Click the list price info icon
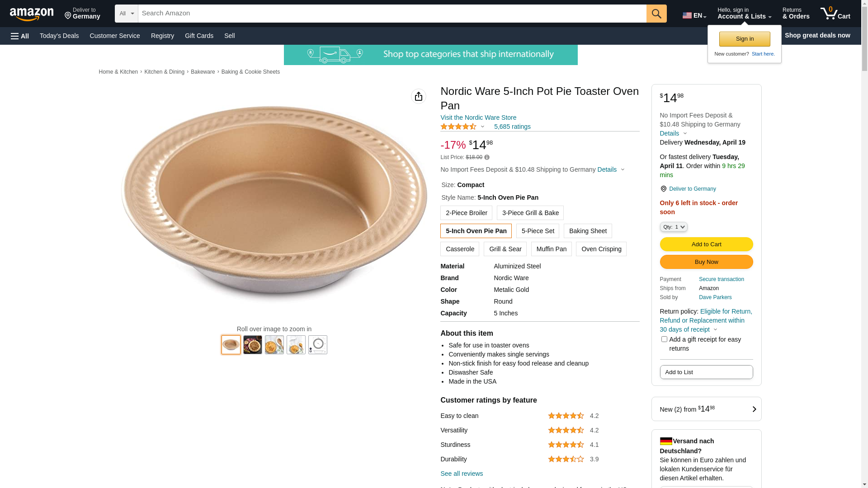868x488 pixels. [487, 158]
